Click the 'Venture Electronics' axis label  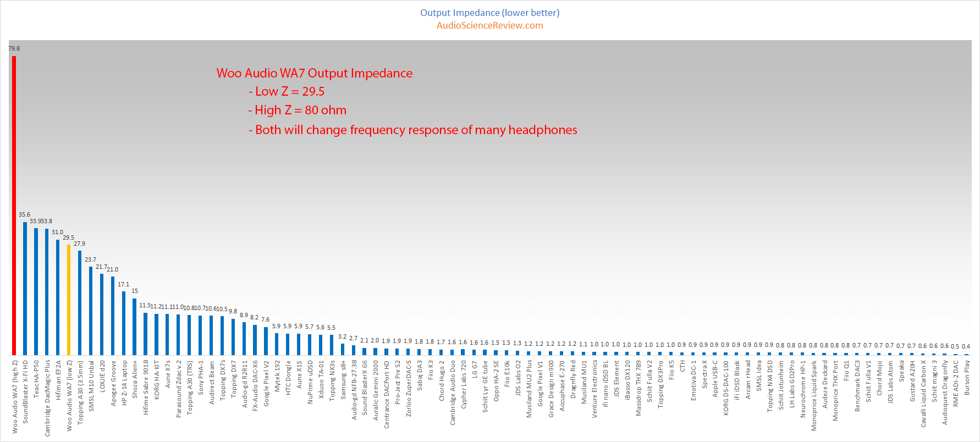tap(594, 390)
